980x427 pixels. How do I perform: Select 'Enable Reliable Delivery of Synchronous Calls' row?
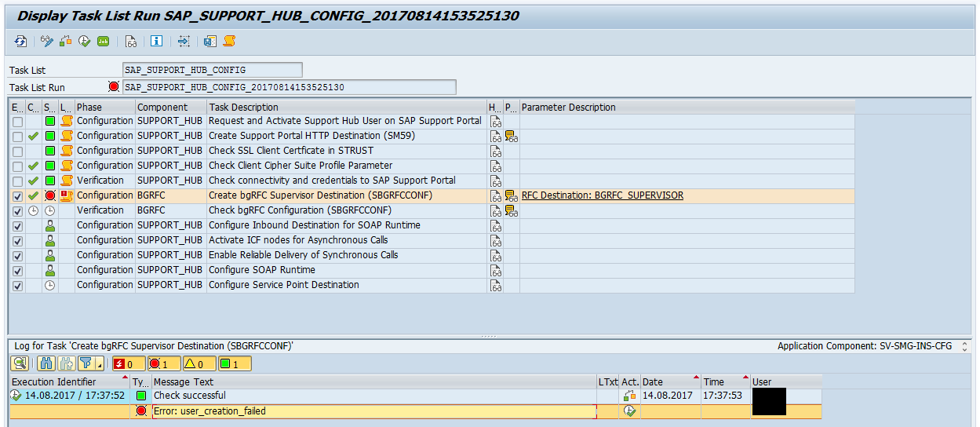pos(431,255)
